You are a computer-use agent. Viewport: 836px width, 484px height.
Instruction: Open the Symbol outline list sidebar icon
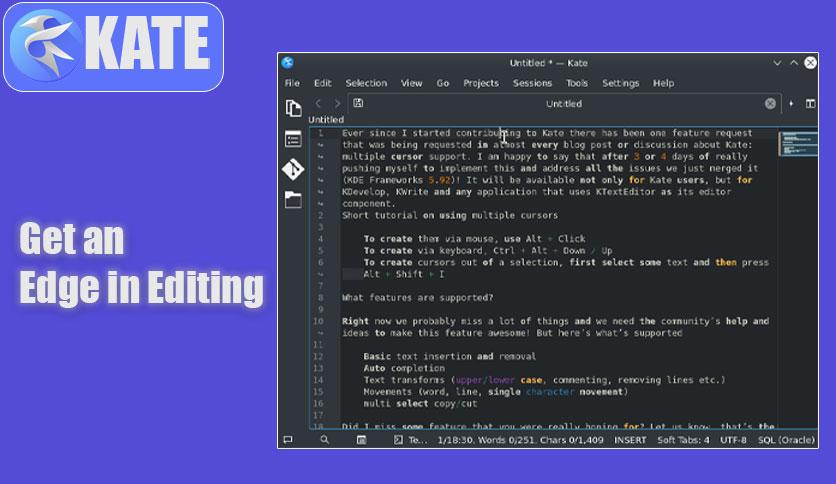[x=293, y=139]
